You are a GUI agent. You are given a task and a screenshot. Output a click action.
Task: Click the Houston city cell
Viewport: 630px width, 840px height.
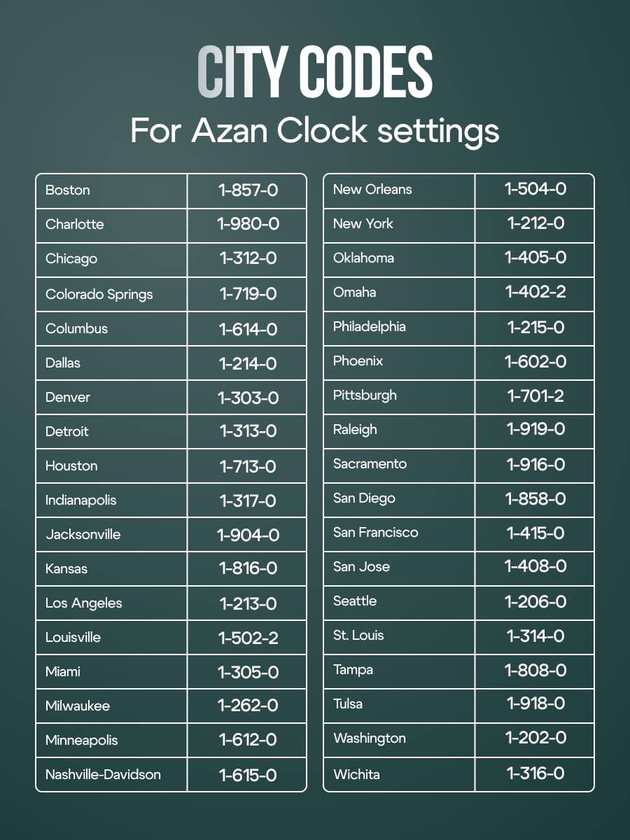(71, 465)
